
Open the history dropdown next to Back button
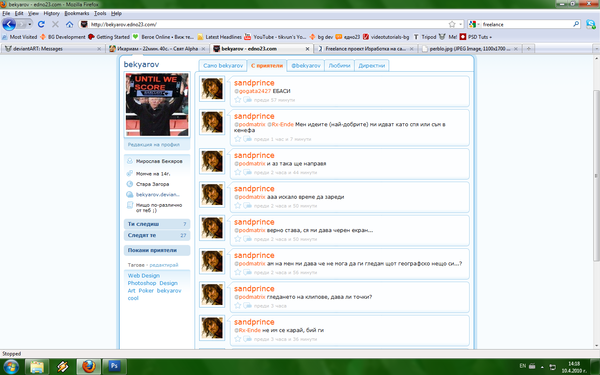click(29, 24)
